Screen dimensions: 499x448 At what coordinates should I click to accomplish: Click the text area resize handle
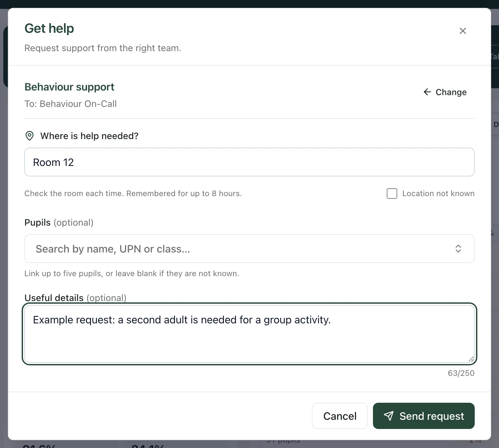coord(471,359)
